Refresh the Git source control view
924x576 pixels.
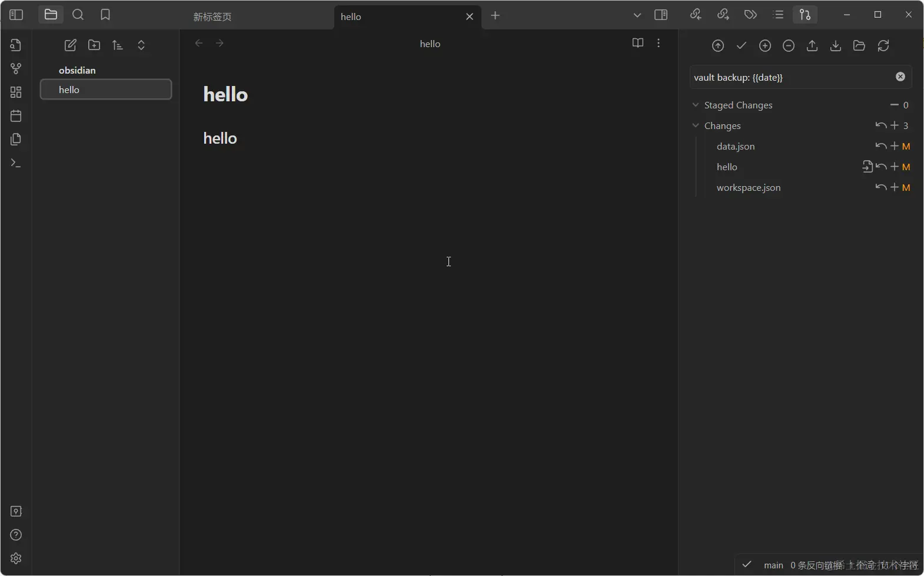coord(883,46)
